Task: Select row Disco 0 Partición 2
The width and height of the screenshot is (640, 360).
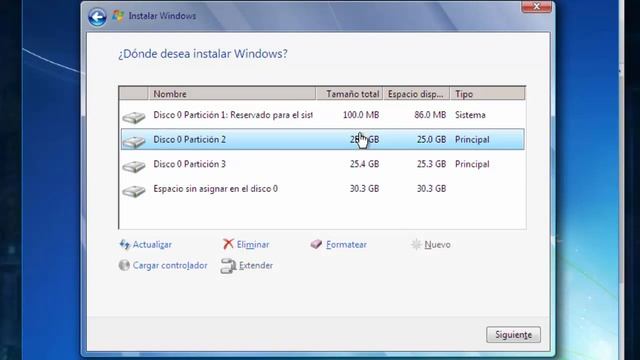Action: tap(322, 140)
